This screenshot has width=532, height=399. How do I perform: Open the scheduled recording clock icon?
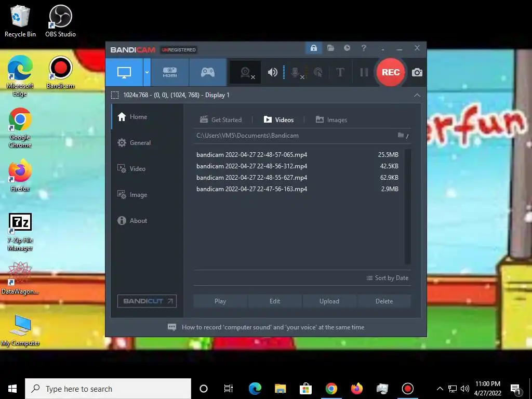tap(347, 48)
